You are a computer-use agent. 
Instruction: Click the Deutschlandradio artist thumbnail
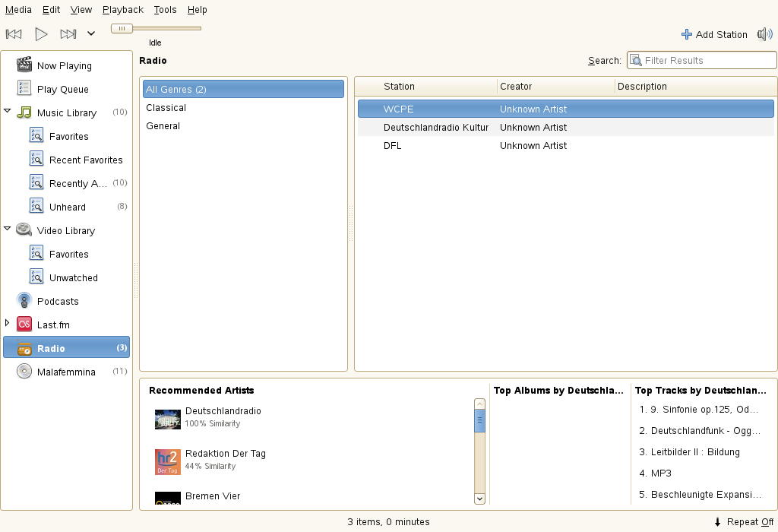click(x=168, y=419)
